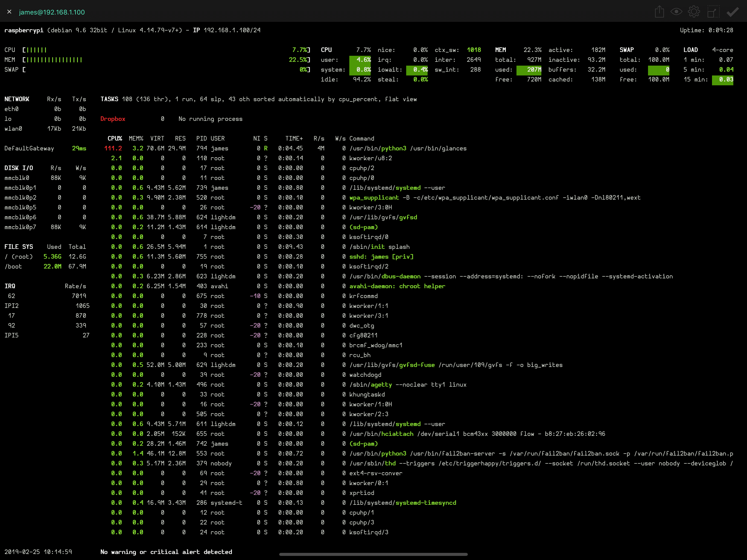Click the red Dropbox process label
Viewport: 747px width, 560px height.
tap(112, 119)
